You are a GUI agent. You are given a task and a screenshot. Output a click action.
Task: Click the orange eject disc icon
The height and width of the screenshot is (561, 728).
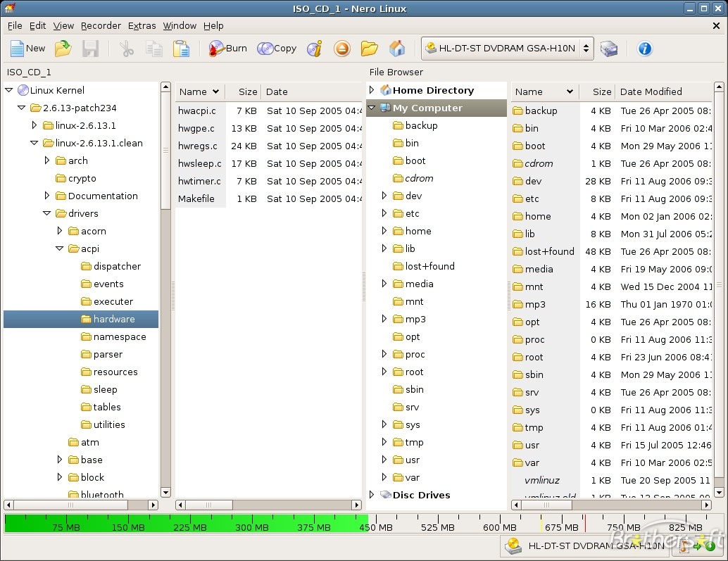coord(342,49)
